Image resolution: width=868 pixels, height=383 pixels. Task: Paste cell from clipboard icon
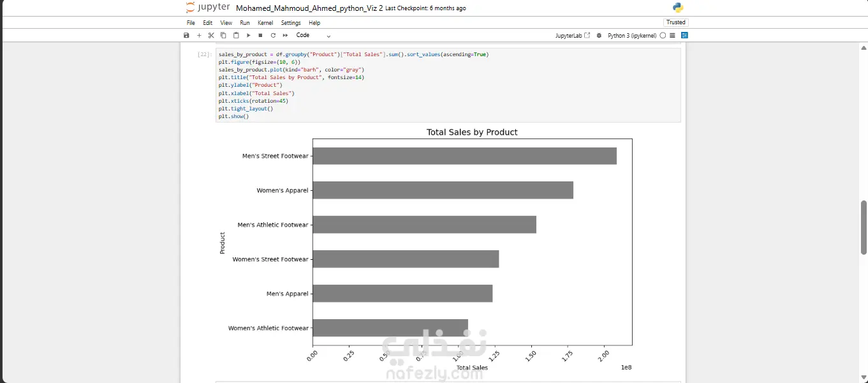pos(236,36)
